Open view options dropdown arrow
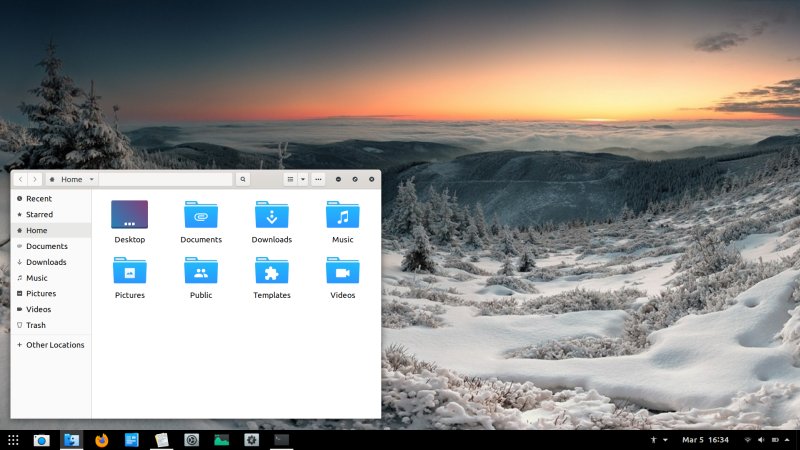This screenshot has width=800, height=450. pos(303,179)
